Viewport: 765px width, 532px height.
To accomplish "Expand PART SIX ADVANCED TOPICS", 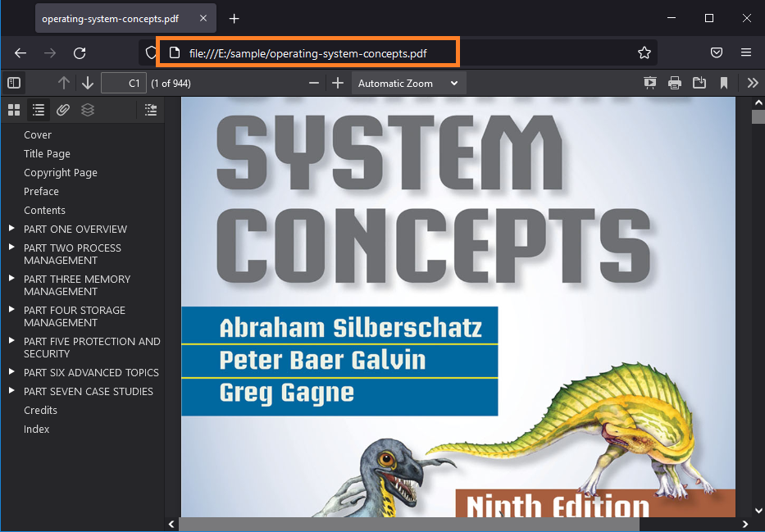I will click(x=11, y=371).
